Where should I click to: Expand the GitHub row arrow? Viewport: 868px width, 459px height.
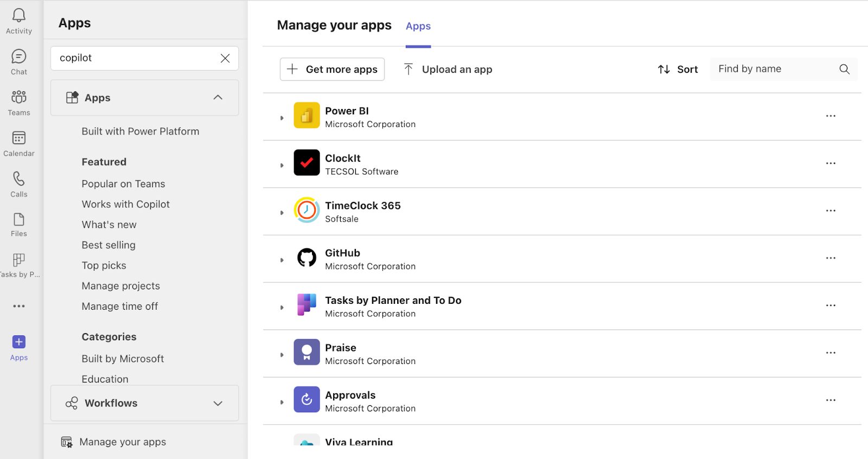tap(282, 260)
